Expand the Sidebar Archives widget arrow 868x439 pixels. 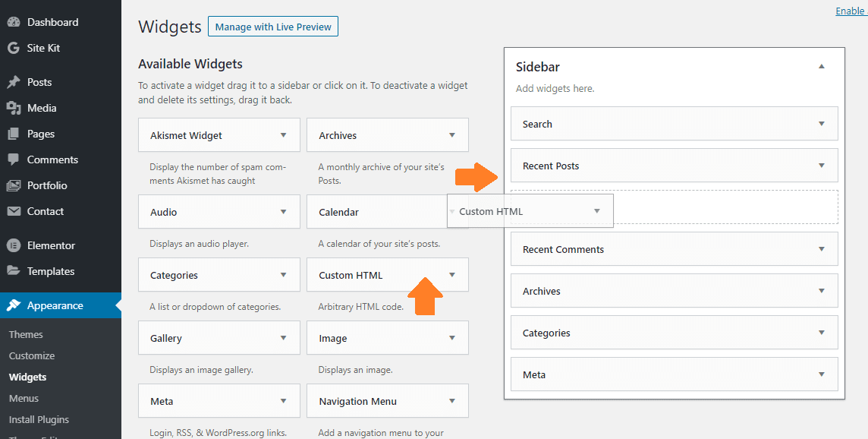822,290
